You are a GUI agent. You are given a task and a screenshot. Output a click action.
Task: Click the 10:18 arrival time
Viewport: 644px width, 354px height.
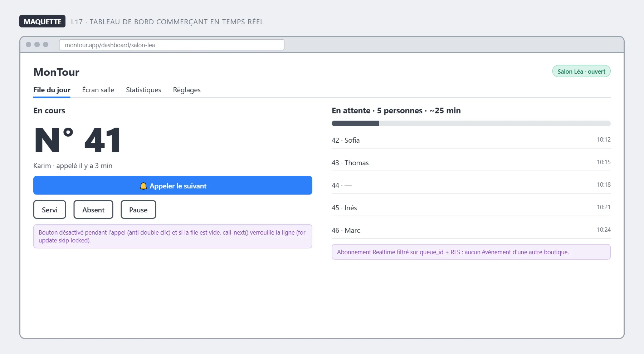click(x=604, y=185)
